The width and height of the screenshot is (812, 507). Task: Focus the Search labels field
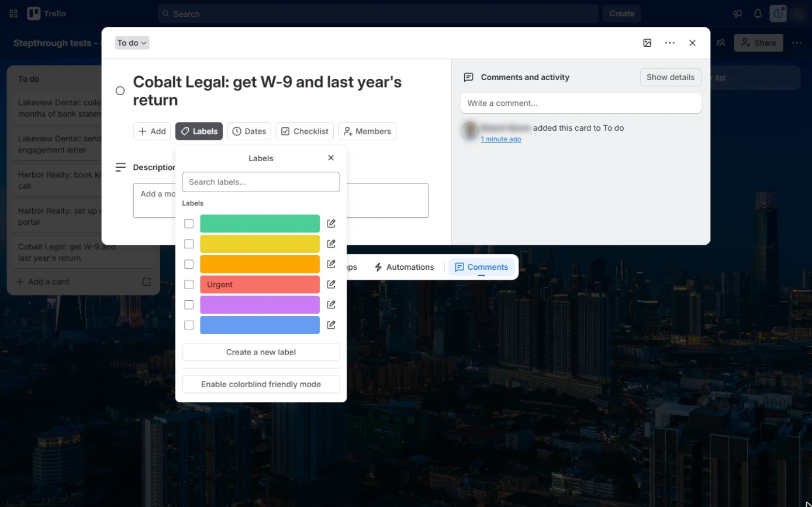point(261,182)
